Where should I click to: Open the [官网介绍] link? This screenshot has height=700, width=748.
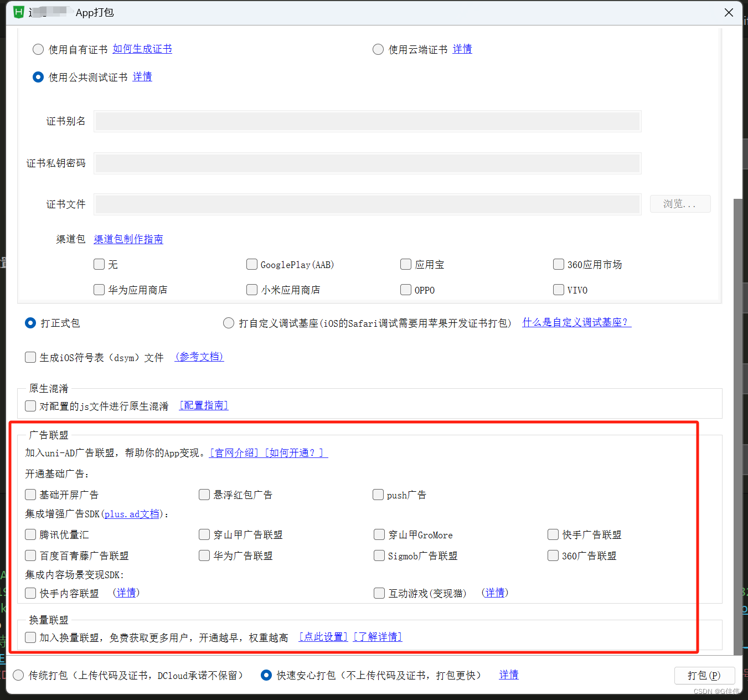(x=234, y=453)
